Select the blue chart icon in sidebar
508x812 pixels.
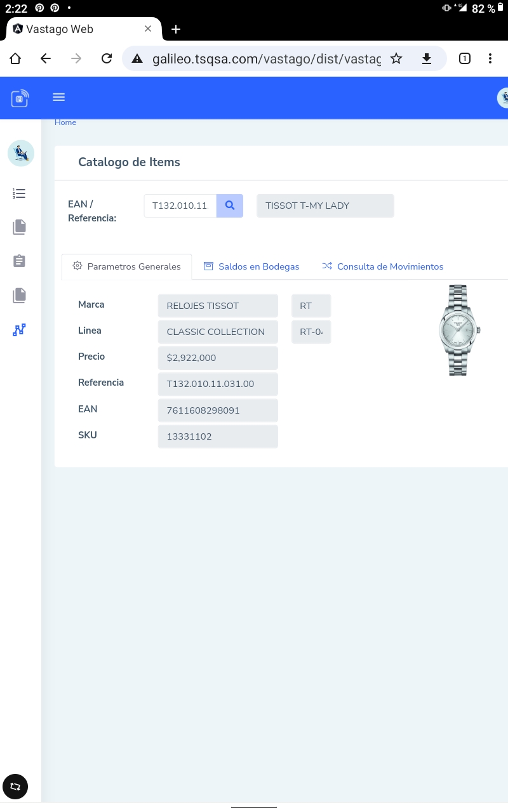[19, 330]
